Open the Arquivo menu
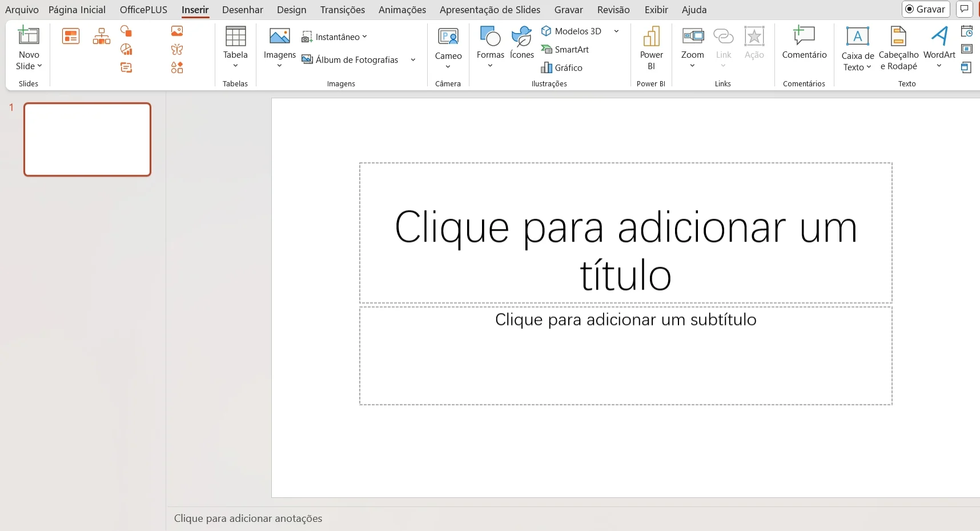 [22, 10]
